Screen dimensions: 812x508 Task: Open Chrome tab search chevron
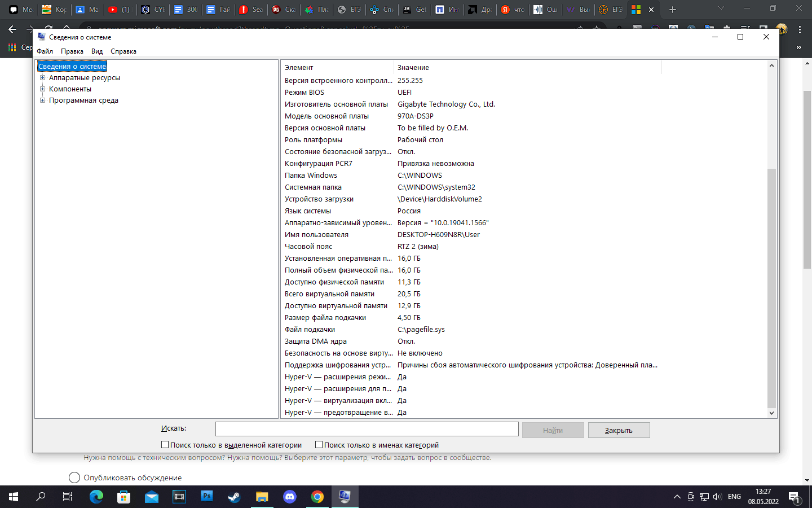point(721,8)
